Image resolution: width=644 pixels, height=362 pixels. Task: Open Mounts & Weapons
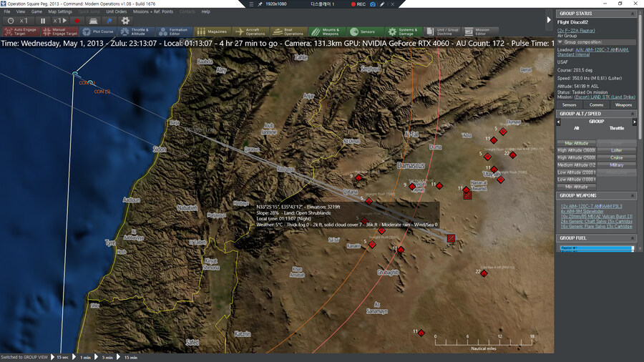coord(327,31)
